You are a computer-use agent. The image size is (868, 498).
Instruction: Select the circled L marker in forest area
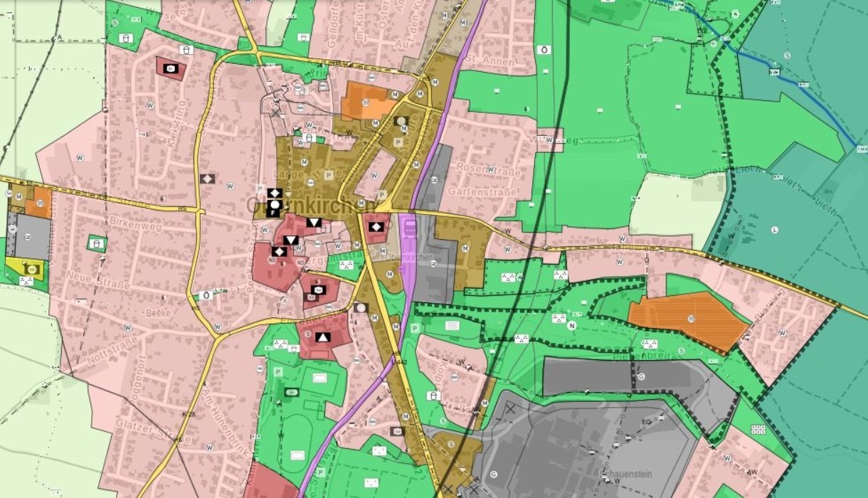[774, 229]
